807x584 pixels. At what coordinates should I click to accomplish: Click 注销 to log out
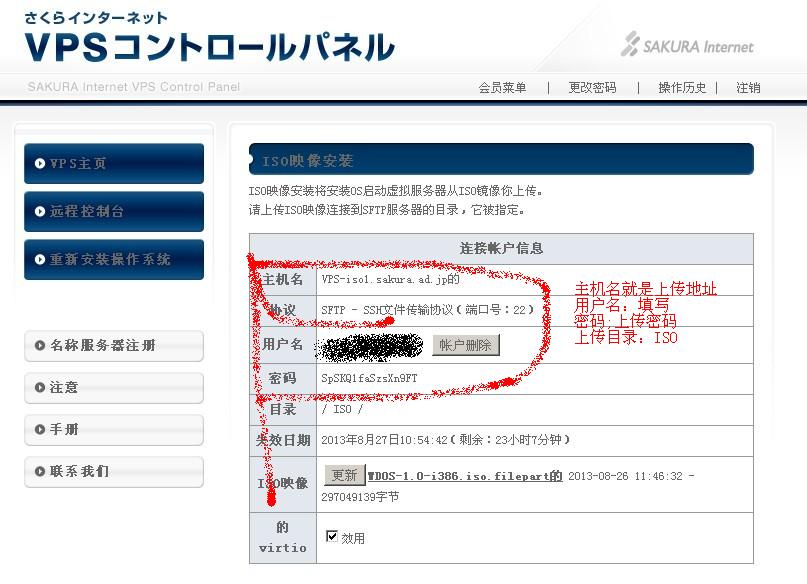coord(748,87)
